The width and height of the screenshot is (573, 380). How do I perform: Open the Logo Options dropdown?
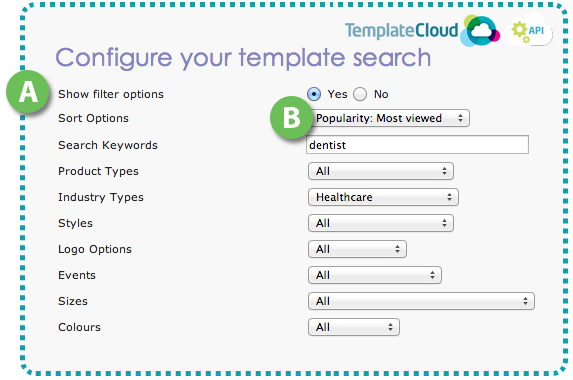pos(357,249)
